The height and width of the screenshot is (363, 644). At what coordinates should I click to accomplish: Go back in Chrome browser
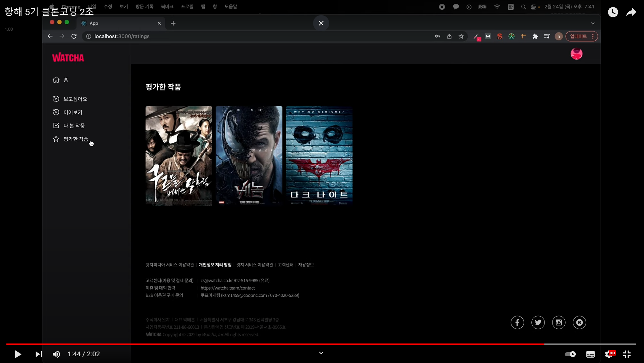coord(50,36)
